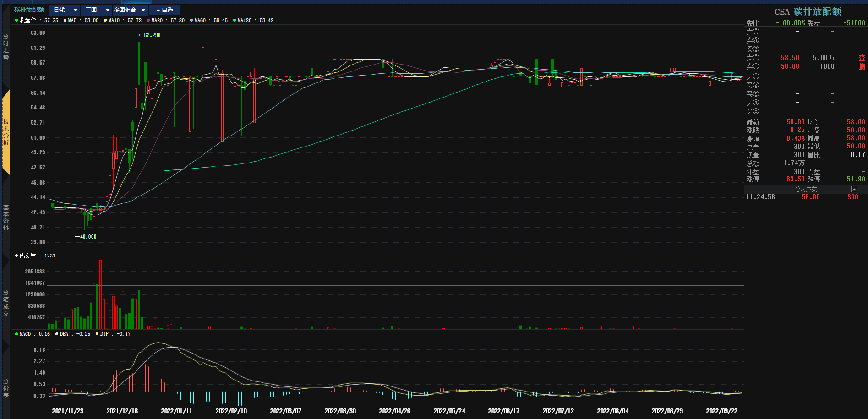Click the + 自选 button

point(164,10)
